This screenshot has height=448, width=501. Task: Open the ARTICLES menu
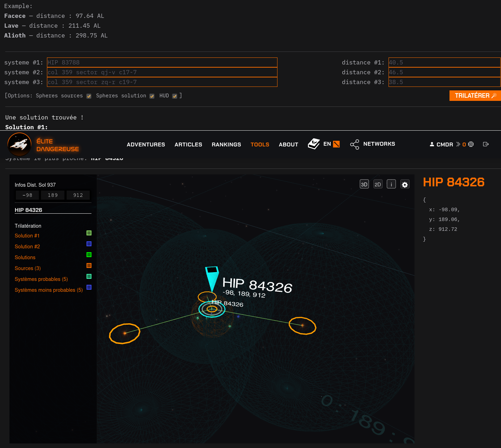pyautogui.click(x=188, y=144)
